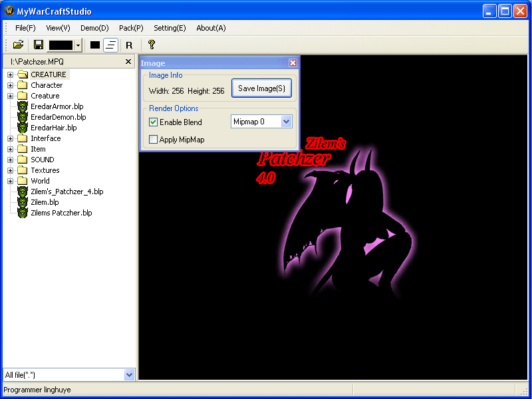Select the Character folder label
Image resolution: width=532 pixels, height=399 pixels.
coord(47,85)
